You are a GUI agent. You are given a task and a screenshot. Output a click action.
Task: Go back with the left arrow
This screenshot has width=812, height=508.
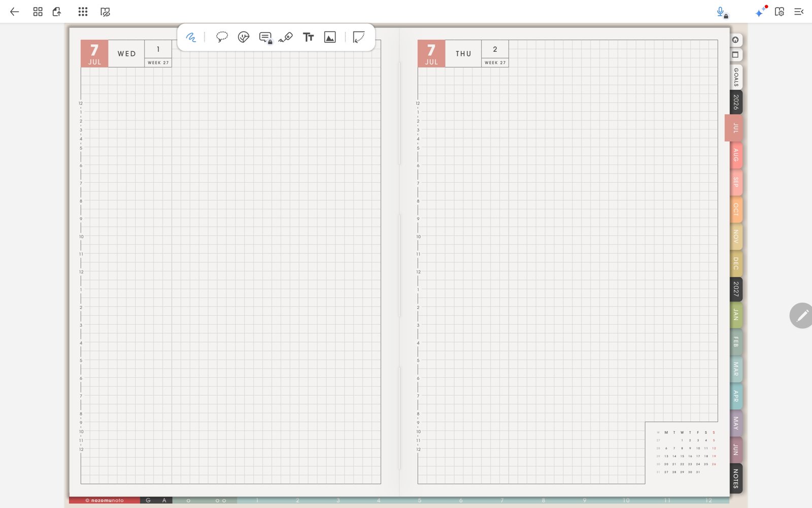tap(14, 12)
